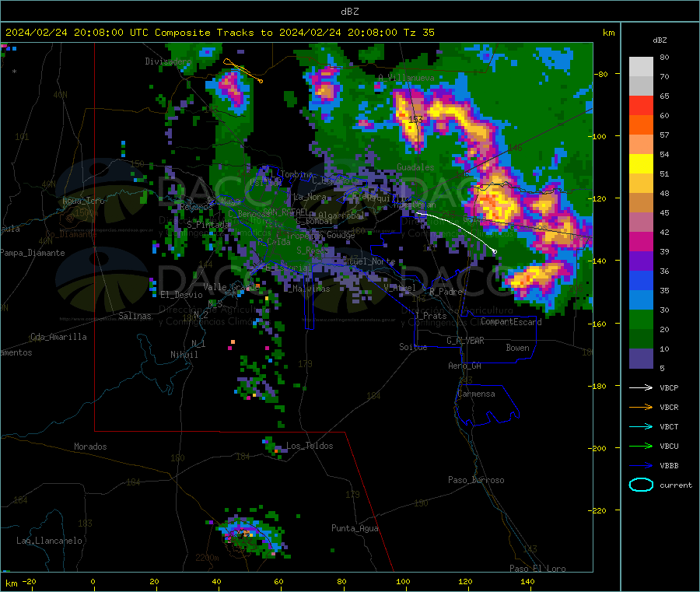Click the 'Agua_Toro' location label
The width and height of the screenshot is (700, 592).
pos(83,201)
